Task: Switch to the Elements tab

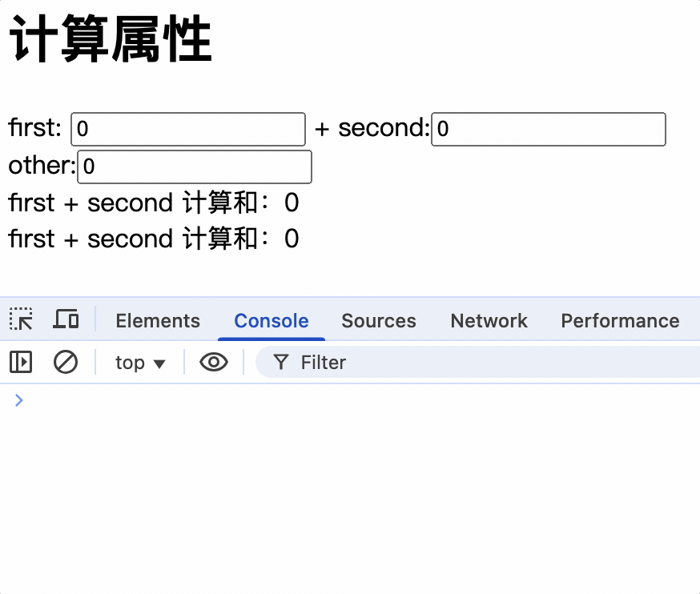Action: (x=158, y=321)
